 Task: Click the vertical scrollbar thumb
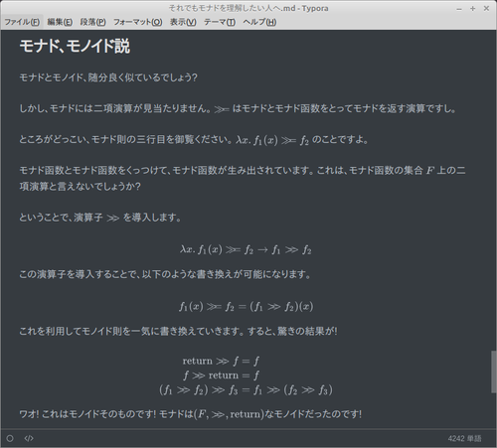click(494, 372)
